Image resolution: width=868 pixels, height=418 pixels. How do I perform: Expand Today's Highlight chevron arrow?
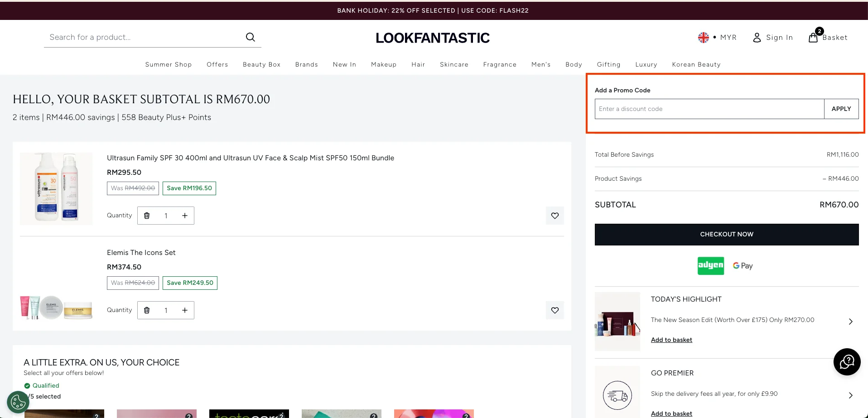tap(850, 322)
